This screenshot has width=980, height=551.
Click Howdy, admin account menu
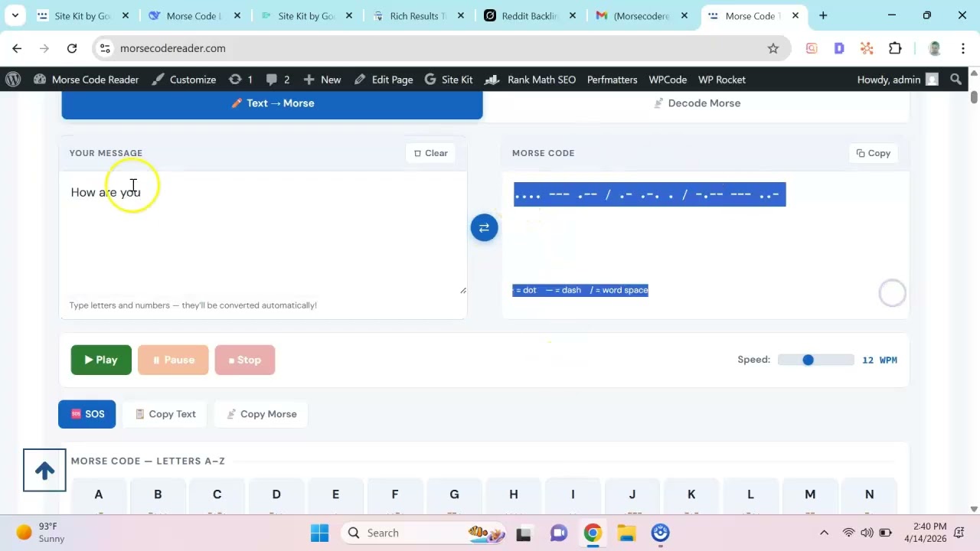click(897, 80)
